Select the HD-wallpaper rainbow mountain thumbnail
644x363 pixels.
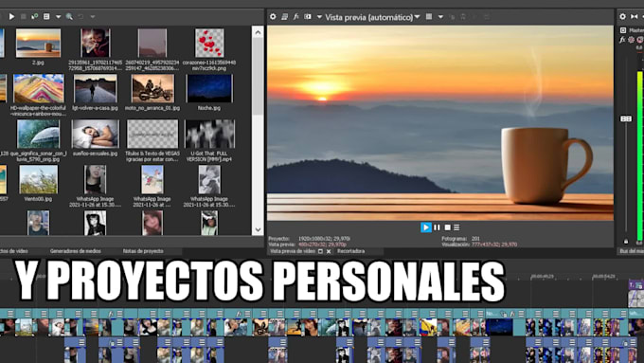click(x=39, y=88)
